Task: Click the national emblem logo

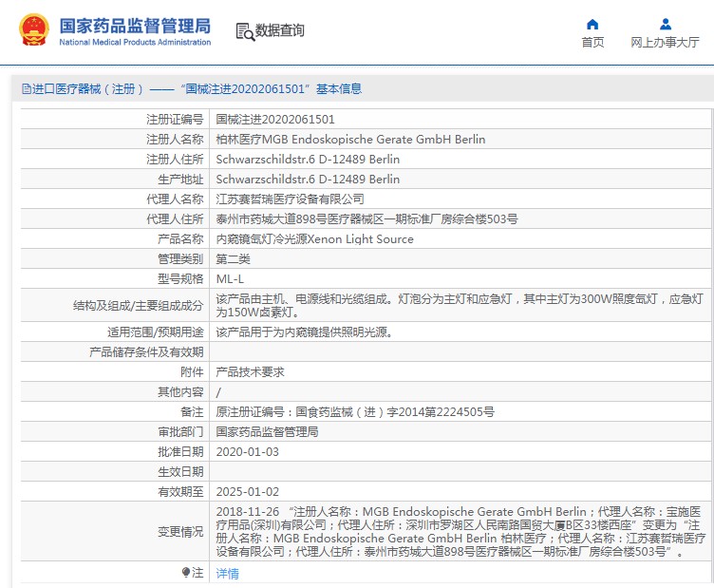Action: [34, 30]
